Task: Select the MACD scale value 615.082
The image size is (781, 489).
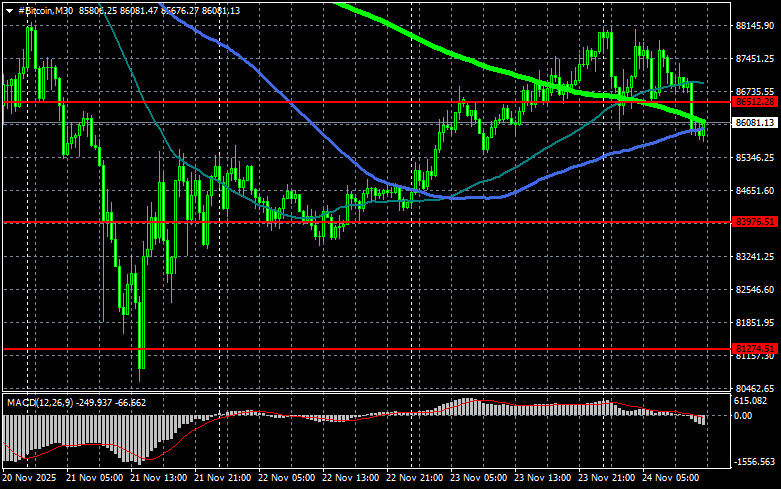Action: tap(751, 401)
